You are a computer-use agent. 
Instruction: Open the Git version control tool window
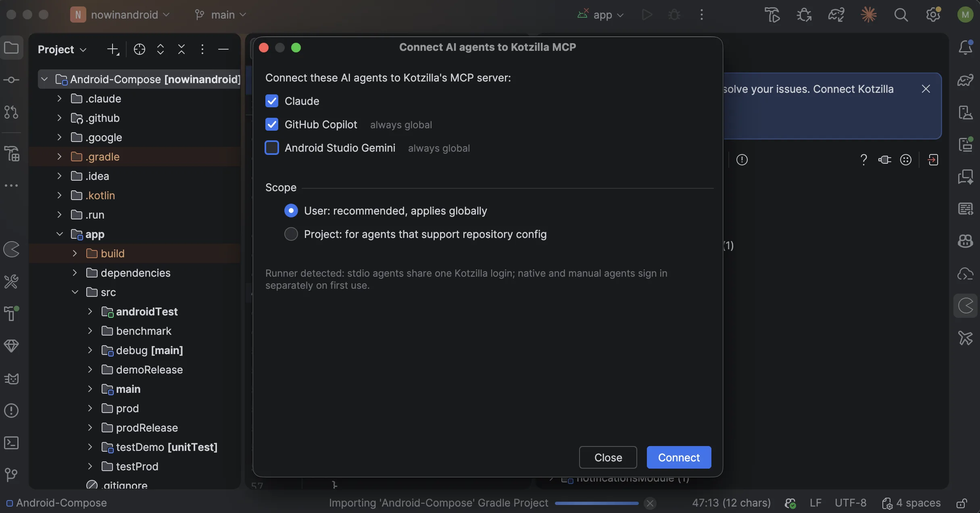(11, 475)
